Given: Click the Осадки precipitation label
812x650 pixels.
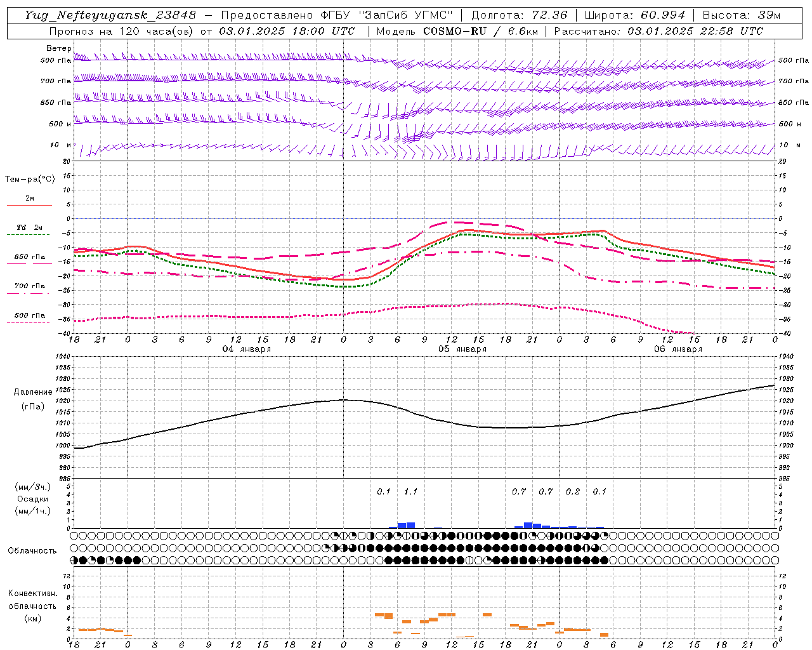Looking at the screenshot, I should [32, 499].
